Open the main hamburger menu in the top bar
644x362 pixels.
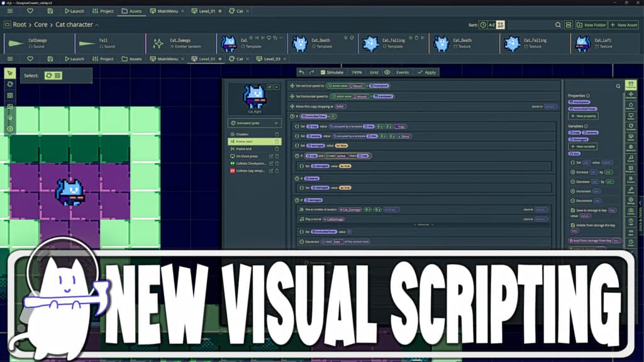point(10,11)
